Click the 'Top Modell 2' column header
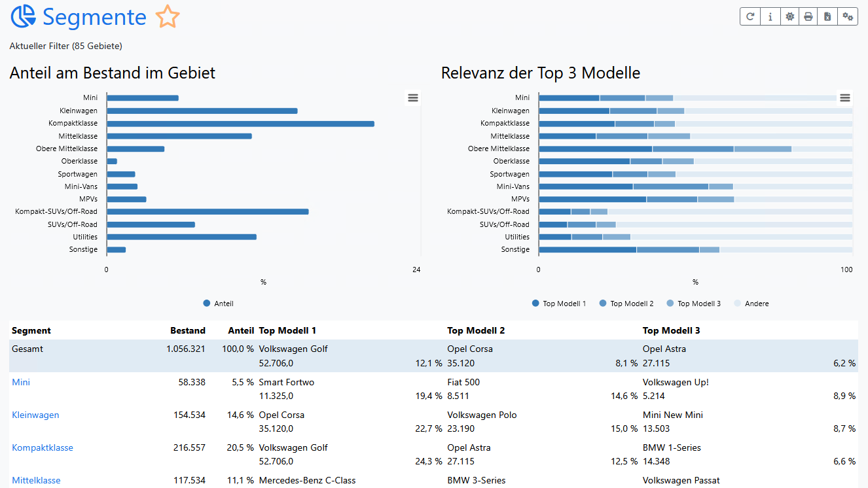 (x=476, y=330)
